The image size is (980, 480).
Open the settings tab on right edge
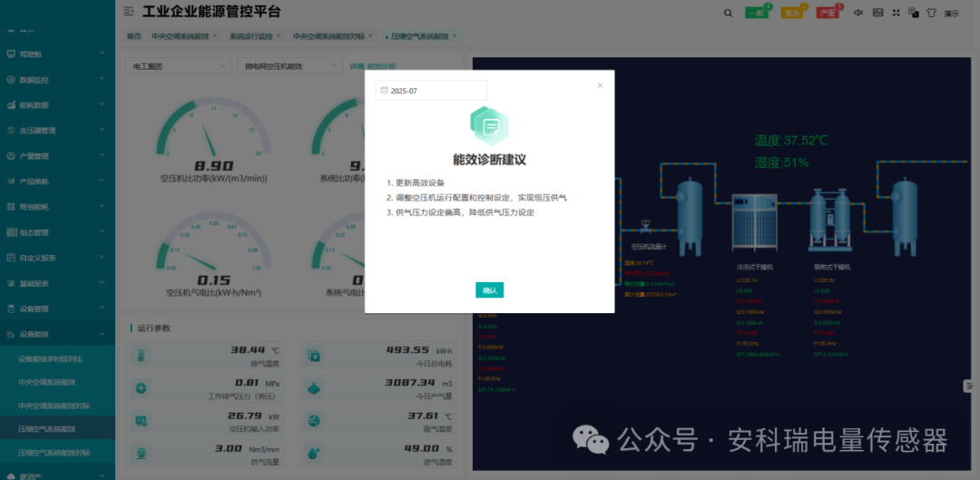pyautogui.click(x=969, y=387)
